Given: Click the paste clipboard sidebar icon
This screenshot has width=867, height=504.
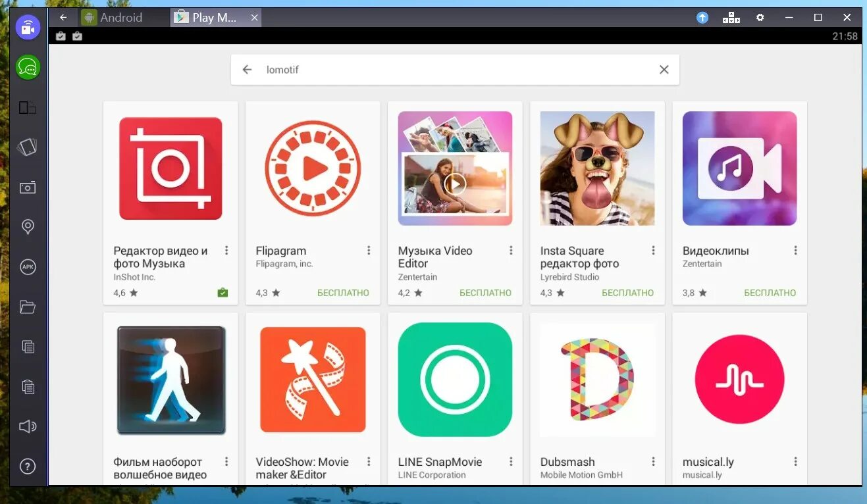Looking at the screenshot, I should pyautogui.click(x=28, y=386).
